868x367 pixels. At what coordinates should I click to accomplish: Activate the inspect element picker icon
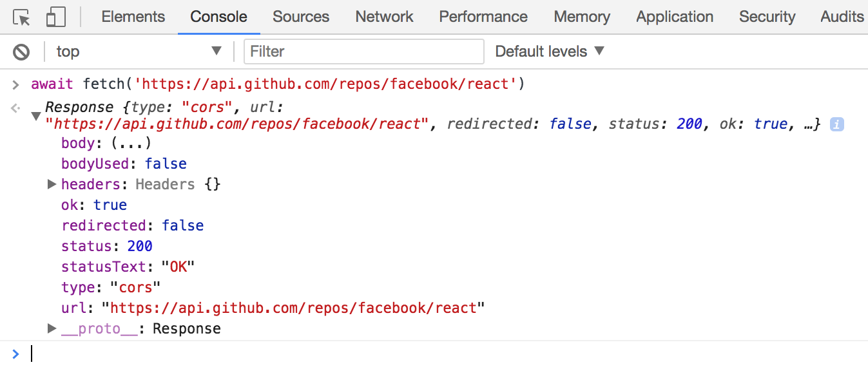pyautogui.click(x=22, y=17)
